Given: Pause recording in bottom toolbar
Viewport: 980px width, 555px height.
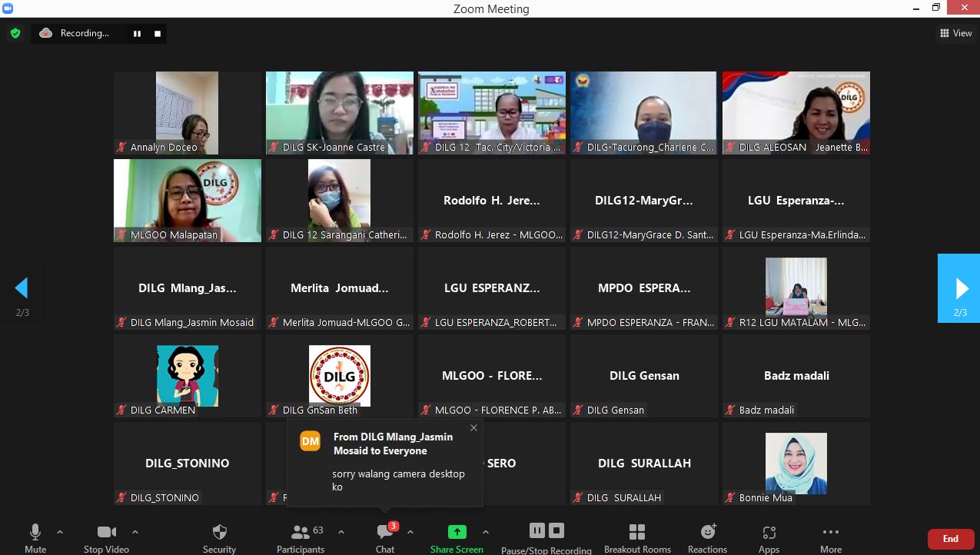Looking at the screenshot, I should [x=537, y=530].
